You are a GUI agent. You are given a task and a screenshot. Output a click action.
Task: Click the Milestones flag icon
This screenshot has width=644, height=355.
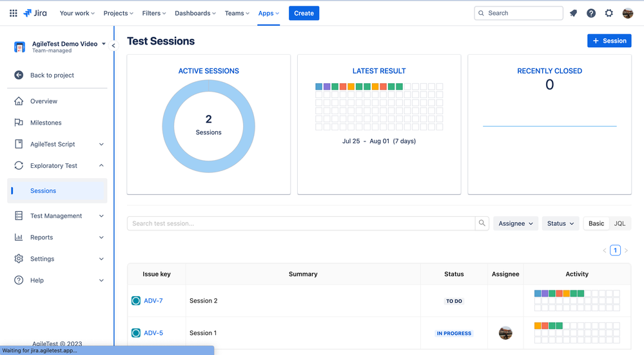pyautogui.click(x=19, y=122)
